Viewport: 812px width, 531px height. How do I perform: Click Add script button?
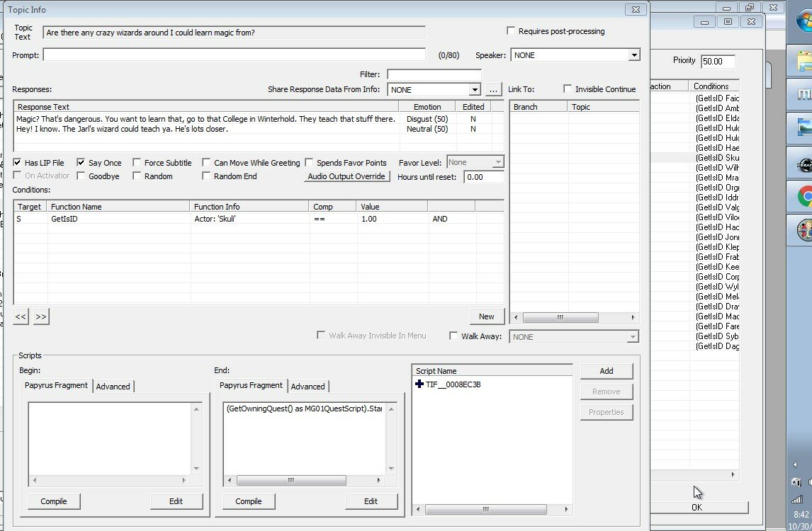point(607,371)
